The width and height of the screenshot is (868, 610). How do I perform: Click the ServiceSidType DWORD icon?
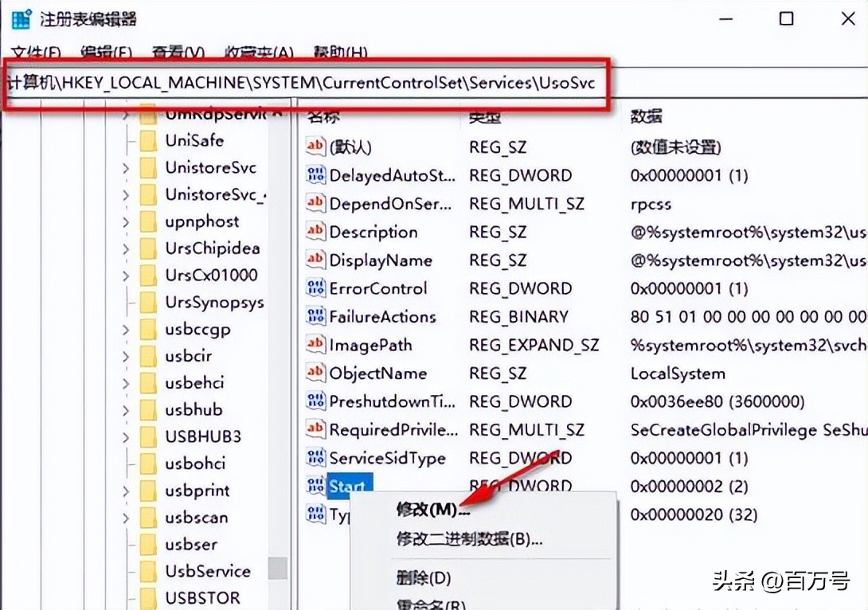315,456
